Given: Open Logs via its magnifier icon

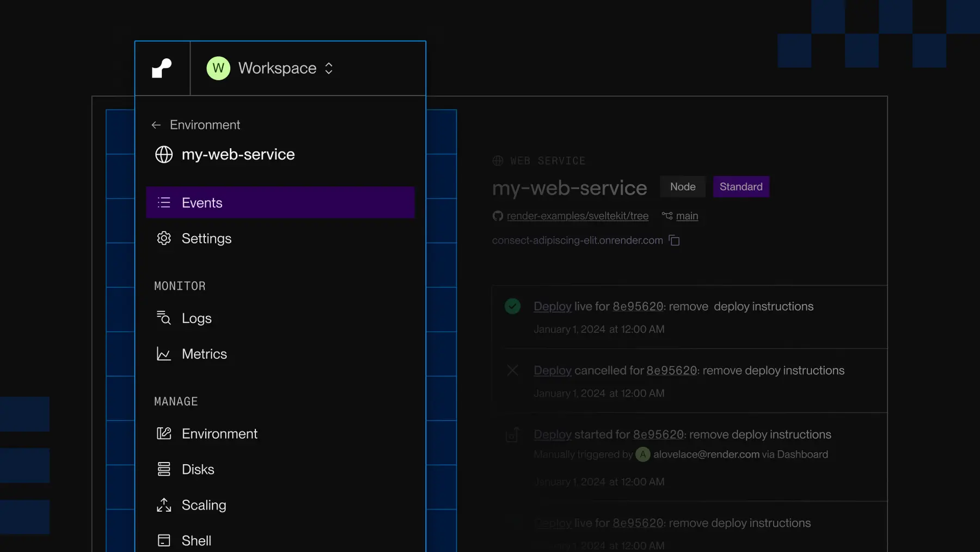Looking at the screenshot, I should (163, 318).
